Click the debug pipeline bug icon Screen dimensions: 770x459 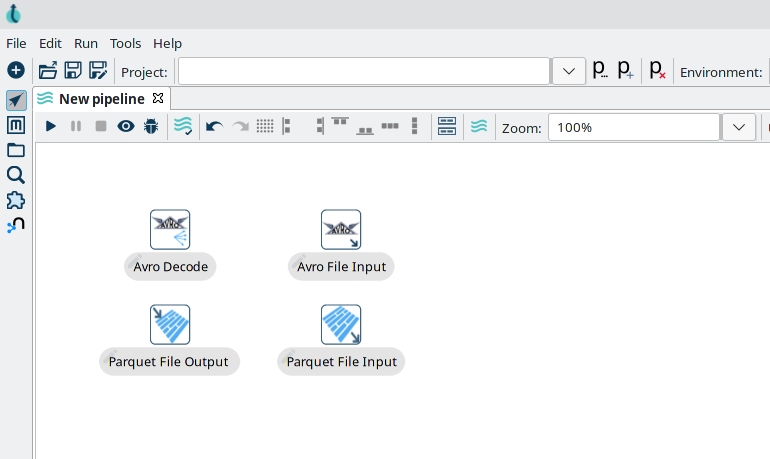coord(151,127)
